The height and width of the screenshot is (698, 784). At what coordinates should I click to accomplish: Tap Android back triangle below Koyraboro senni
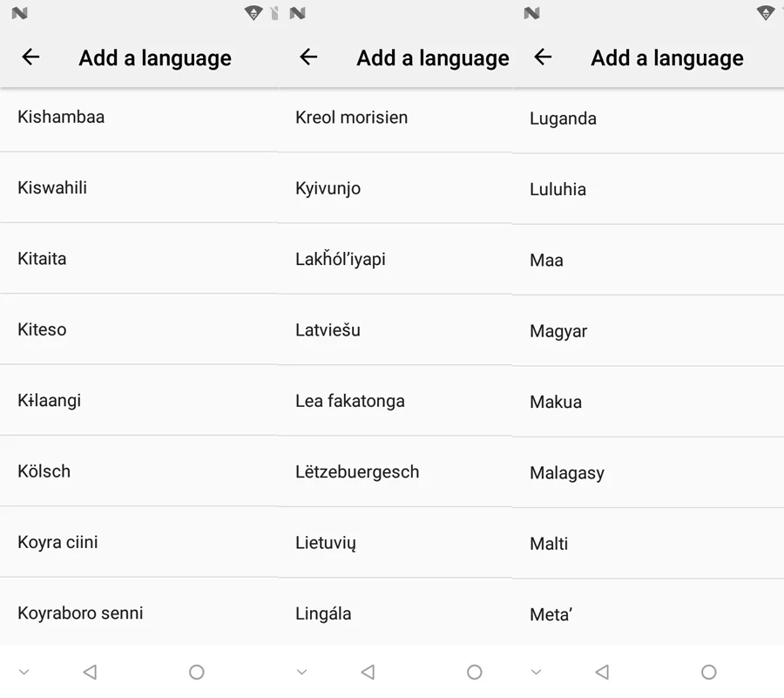point(90,672)
